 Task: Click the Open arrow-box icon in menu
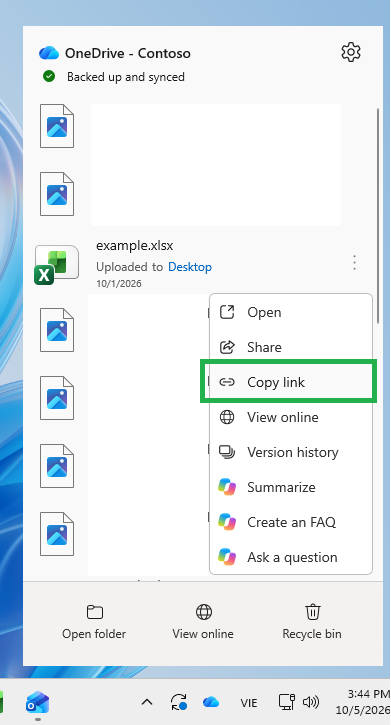[x=227, y=313]
